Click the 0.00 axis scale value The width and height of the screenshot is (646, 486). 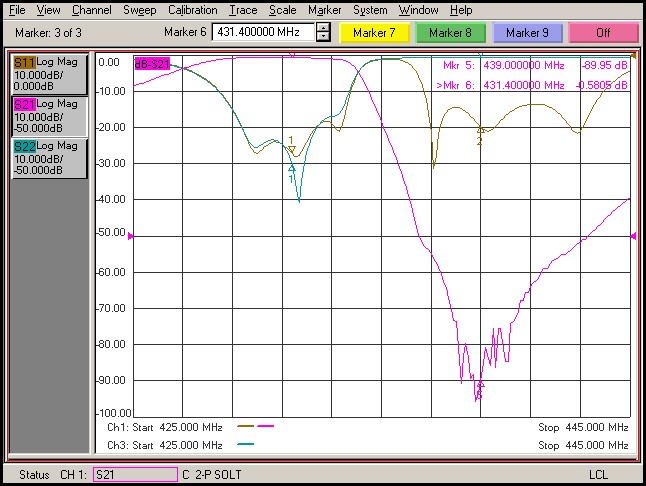[109, 62]
